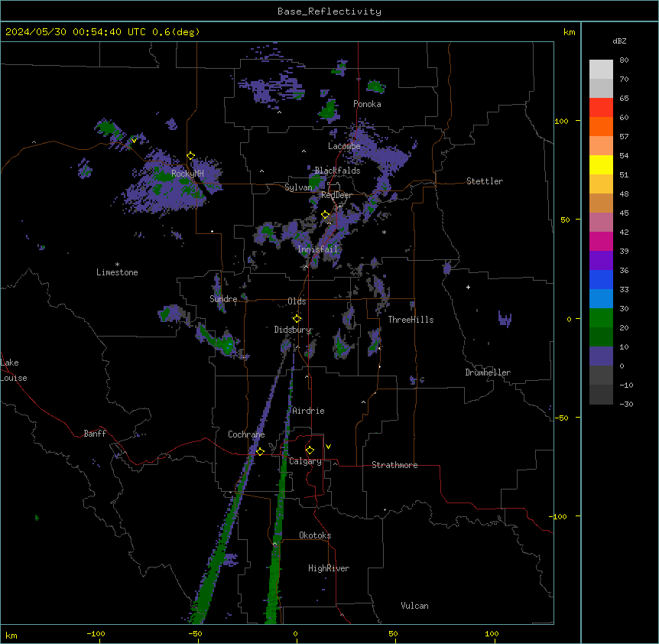Select the yellow diamond marker near Cochrane
The width and height of the screenshot is (659, 644).
click(x=260, y=451)
